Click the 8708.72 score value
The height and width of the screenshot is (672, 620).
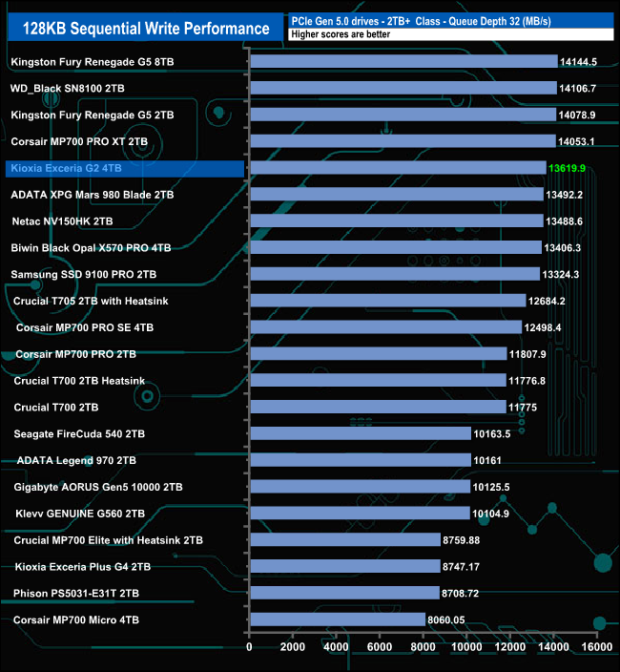coord(461,593)
